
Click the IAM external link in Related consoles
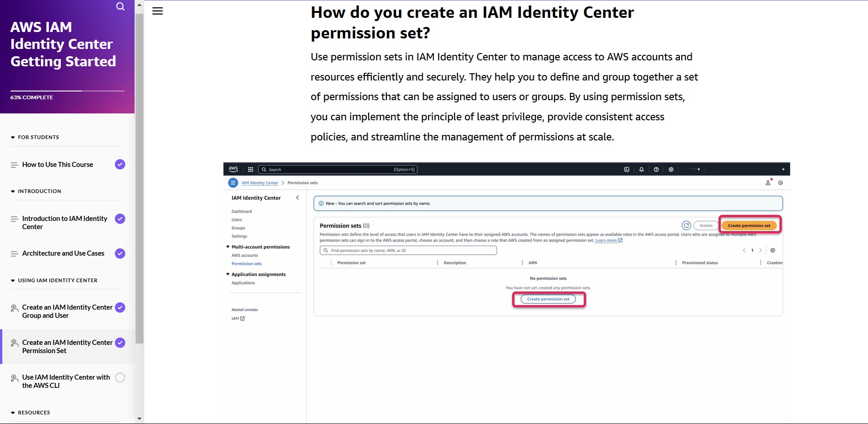click(x=238, y=318)
